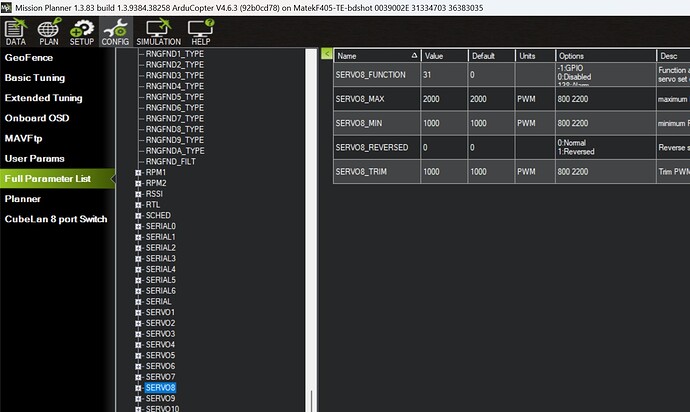Image resolution: width=690 pixels, height=412 pixels.
Task: Click the SETUP toolbar icon
Action: click(81, 34)
